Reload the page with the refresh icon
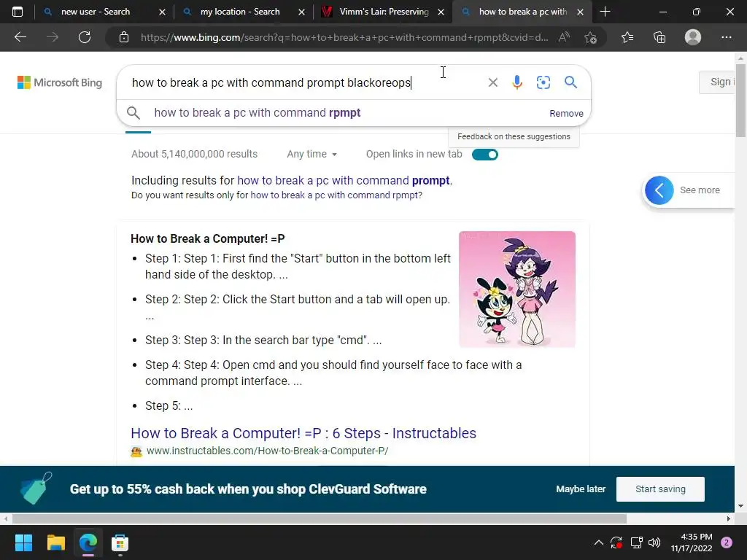 click(x=85, y=37)
